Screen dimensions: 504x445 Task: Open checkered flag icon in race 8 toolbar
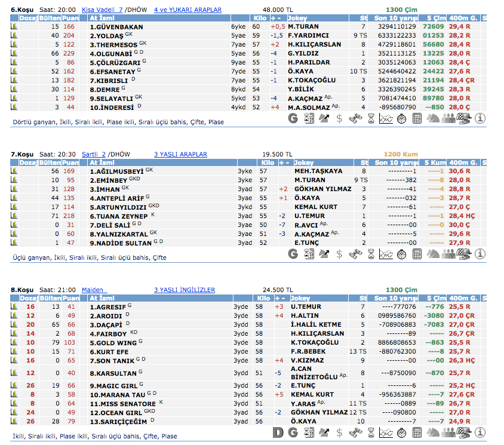[463, 432]
